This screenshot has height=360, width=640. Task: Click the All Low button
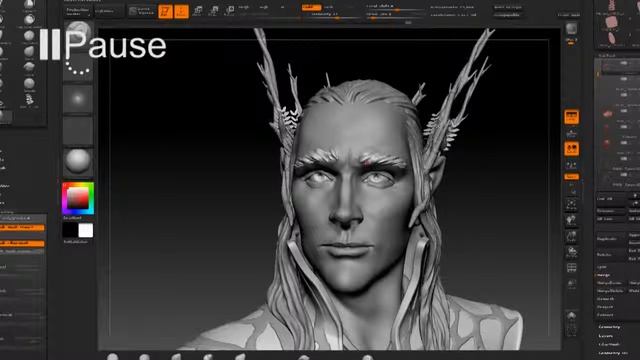click(x=610, y=219)
